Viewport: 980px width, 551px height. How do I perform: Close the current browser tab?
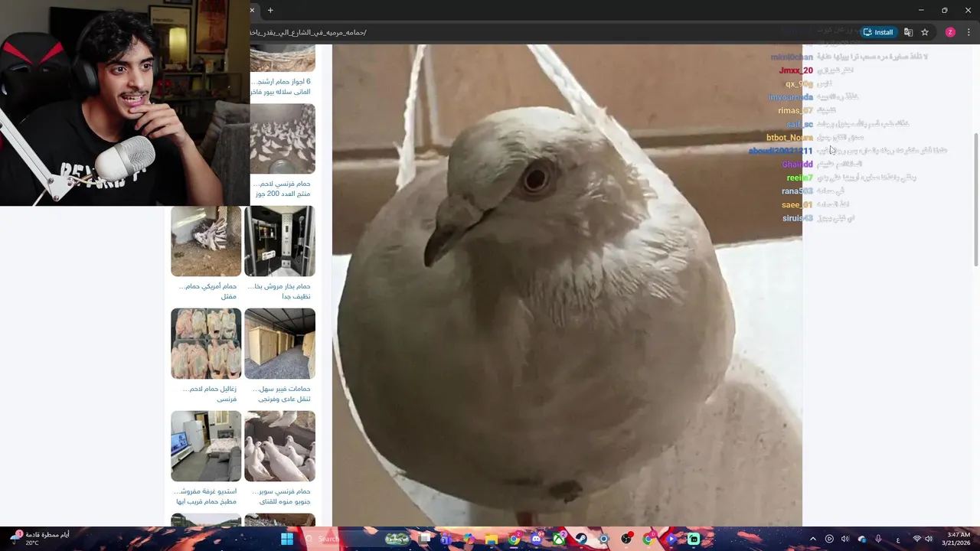tap(252, 10)
